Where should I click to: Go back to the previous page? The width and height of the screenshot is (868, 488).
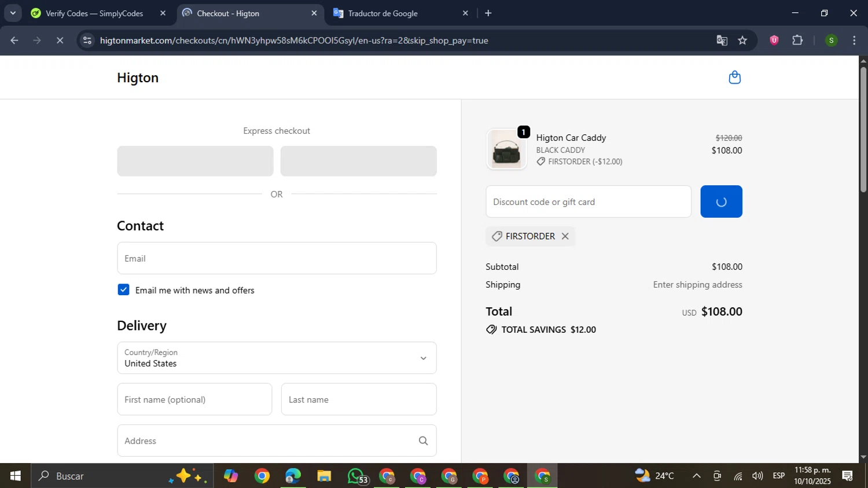[x=14, y=41]
